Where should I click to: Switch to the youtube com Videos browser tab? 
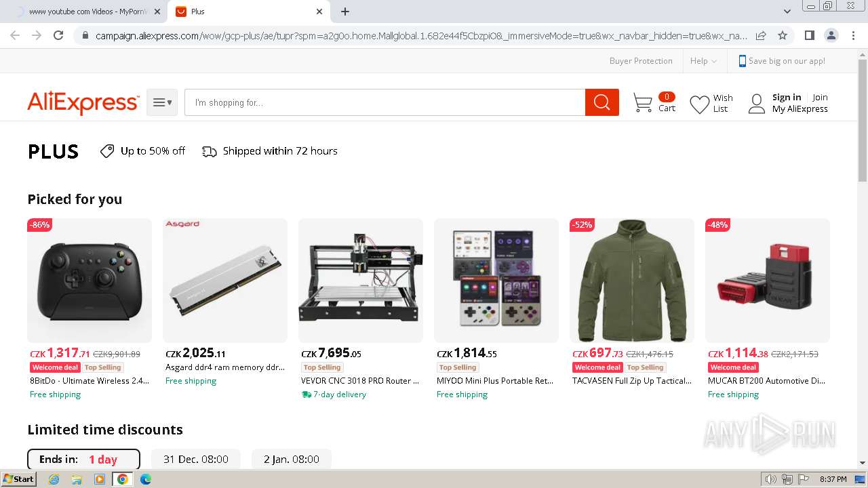83,12
